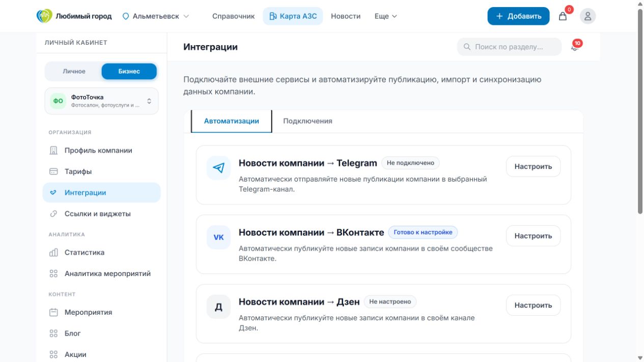Image resolution: width=644 pixels, height=362 pixels.
Task: Click the Интеграции page heading
Action: pyautogui.click(x=210, y=47)
